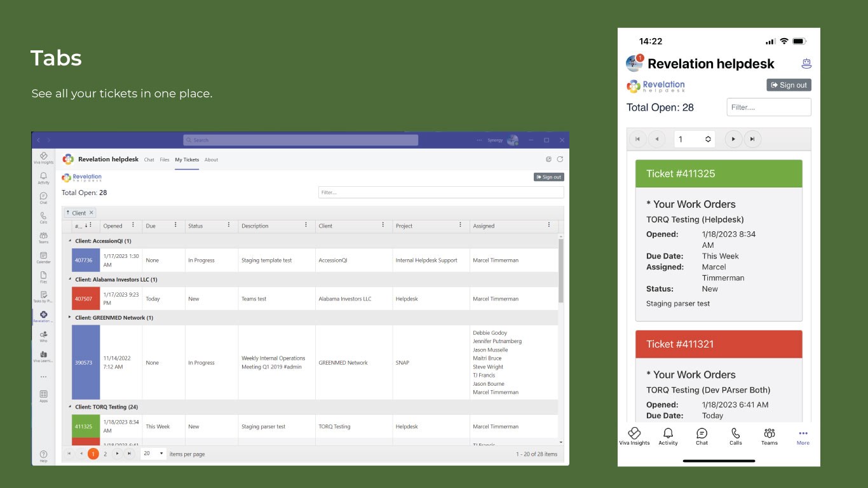The image size is (868, 488).
Task: Select page 1 in desktop pager
Action: [93, 454]
